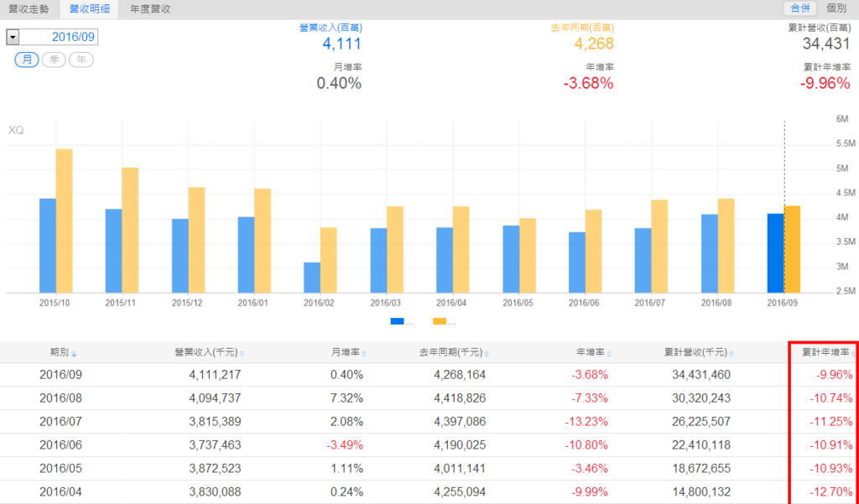The width and height of the screenshot is (859, 504).
Task: Select the 營收明細 tab
Action: pos(89,8)
